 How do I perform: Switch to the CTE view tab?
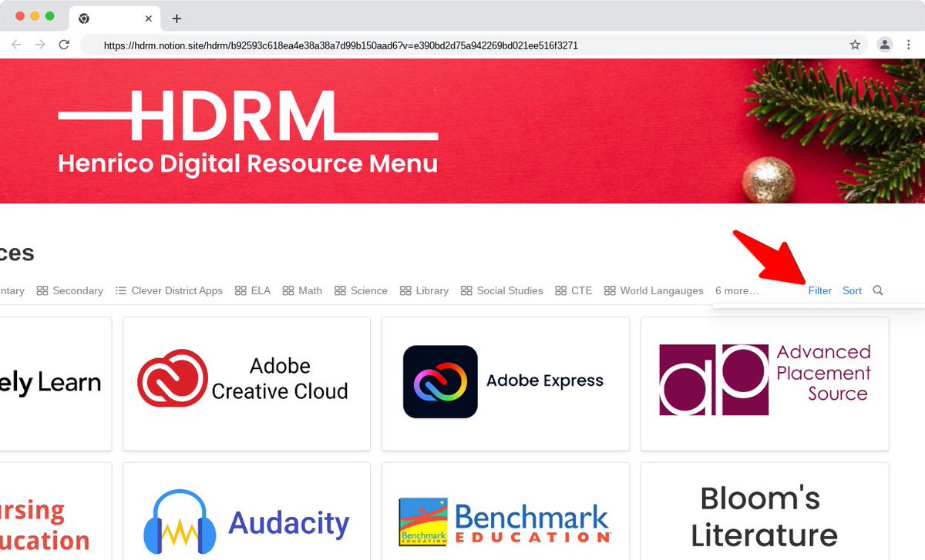pyautogui.click(x=573, y=290)
